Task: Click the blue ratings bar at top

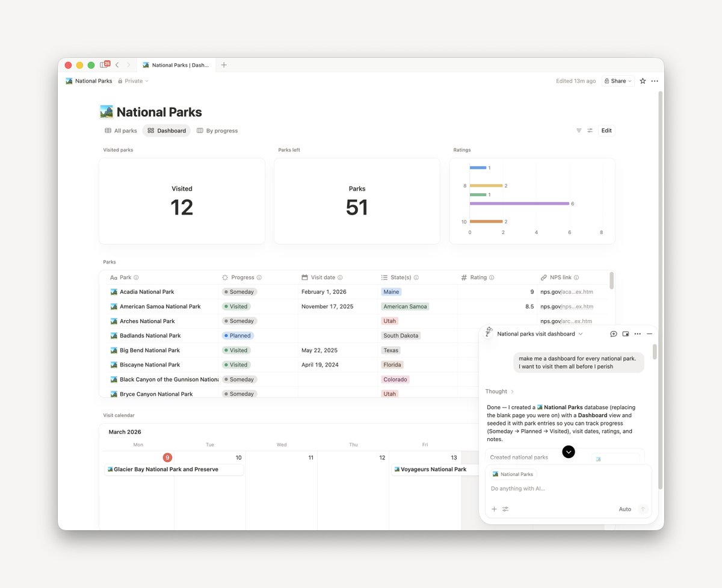Action: [x=478, y=167]
